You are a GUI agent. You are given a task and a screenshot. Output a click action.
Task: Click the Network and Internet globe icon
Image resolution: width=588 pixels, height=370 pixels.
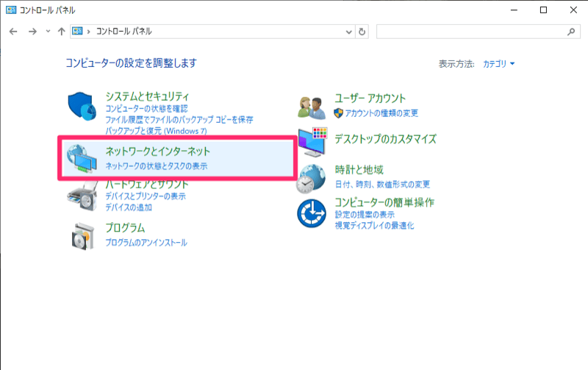(x=82, y=158)
